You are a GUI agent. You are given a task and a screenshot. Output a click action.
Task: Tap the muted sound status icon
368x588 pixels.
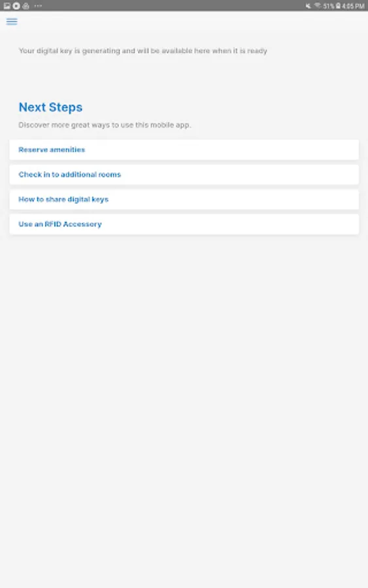point(308,6)
